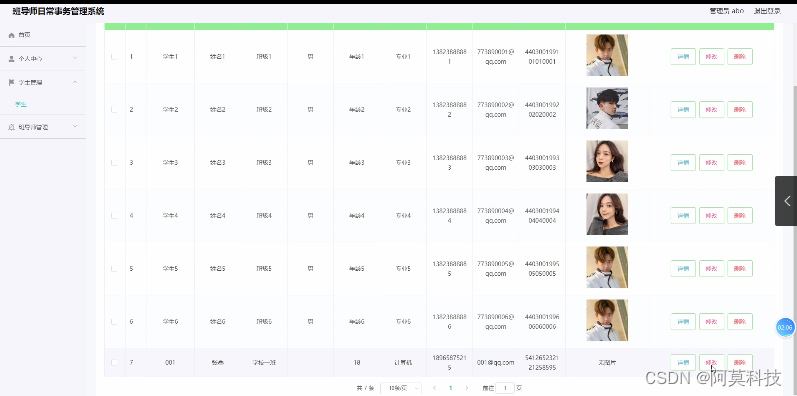Click 删除 in row 5
This screenshot has width=797, height=396.
(740, 268)
